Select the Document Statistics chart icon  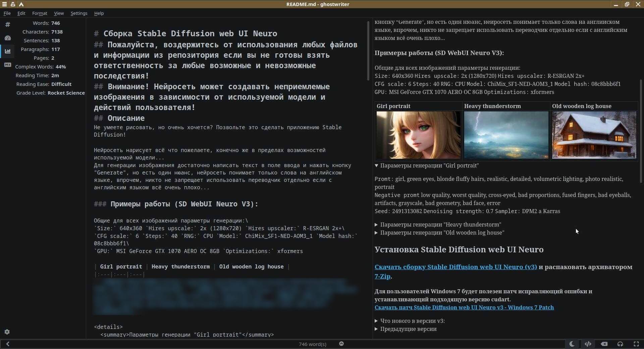[8, 51]
